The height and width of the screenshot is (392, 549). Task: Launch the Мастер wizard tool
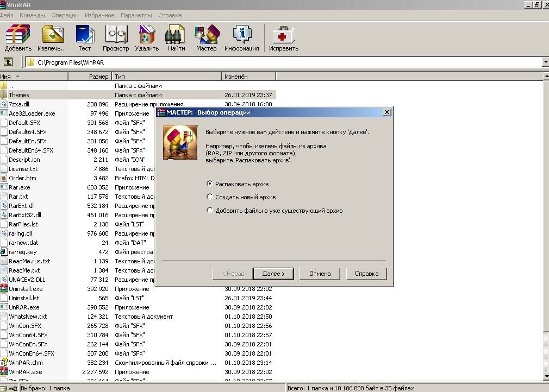[x=206, y=38]
